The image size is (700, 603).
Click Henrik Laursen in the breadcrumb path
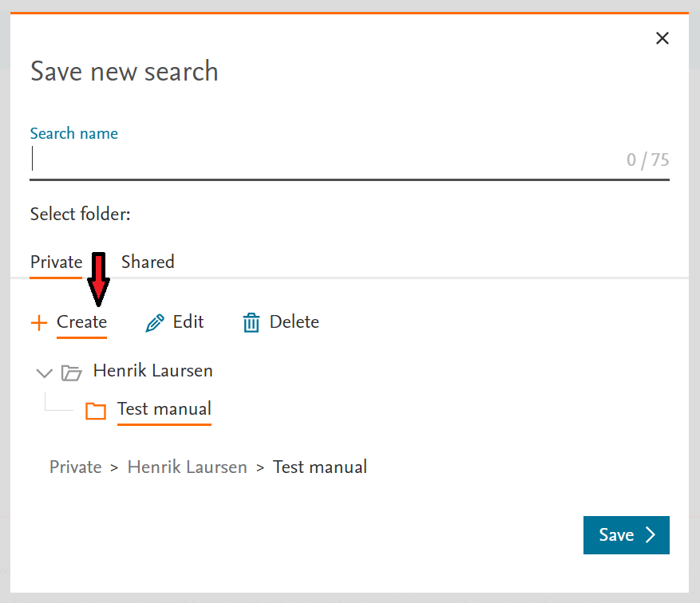[x=187, y=467]
